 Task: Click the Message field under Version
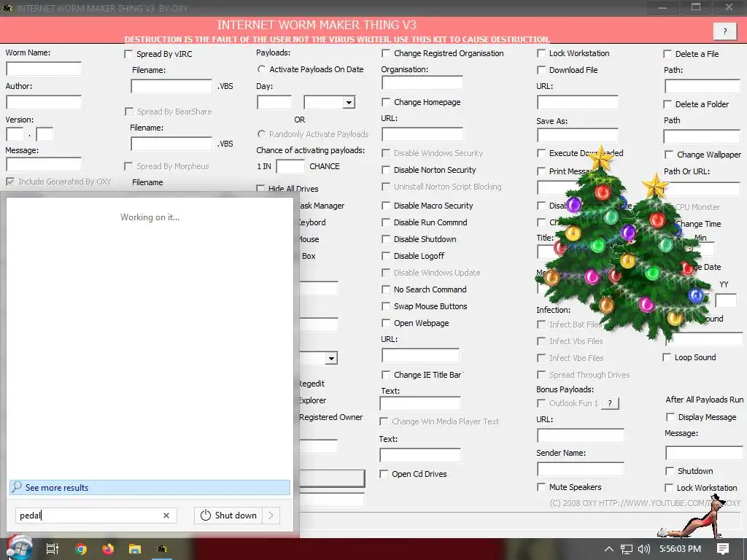click(x=44, y=164)
